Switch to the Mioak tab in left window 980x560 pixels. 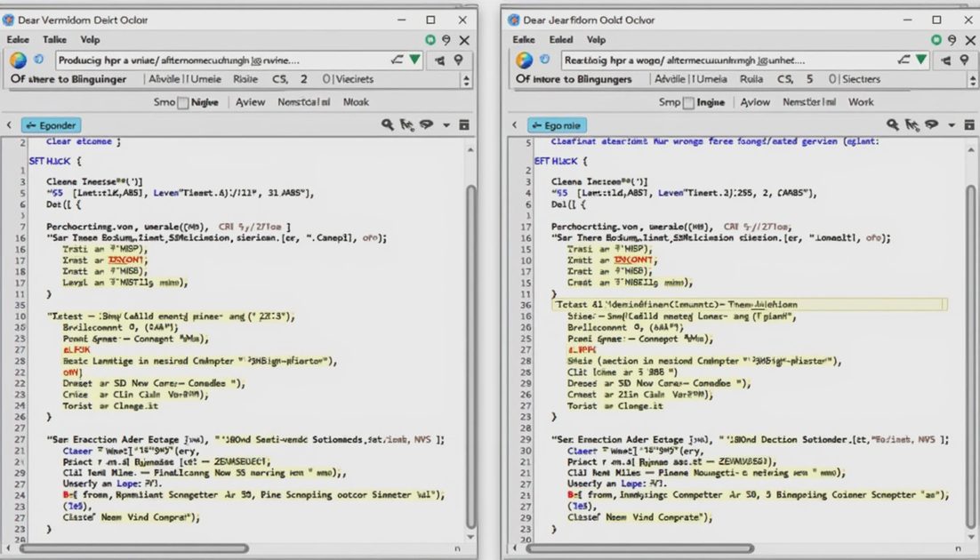356,102
